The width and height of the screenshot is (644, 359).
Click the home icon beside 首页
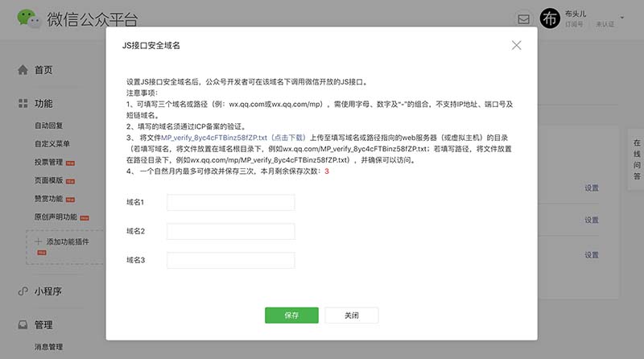click(x=23, y=70)
